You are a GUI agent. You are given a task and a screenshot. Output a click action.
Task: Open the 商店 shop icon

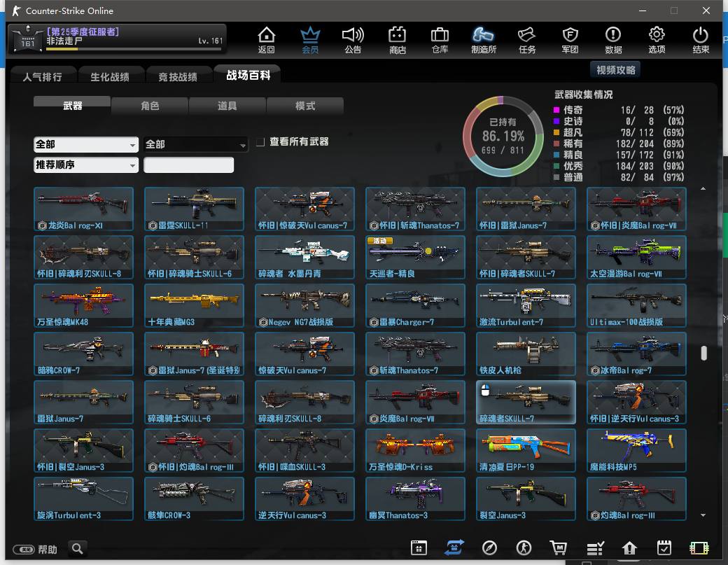coord(398,40)
